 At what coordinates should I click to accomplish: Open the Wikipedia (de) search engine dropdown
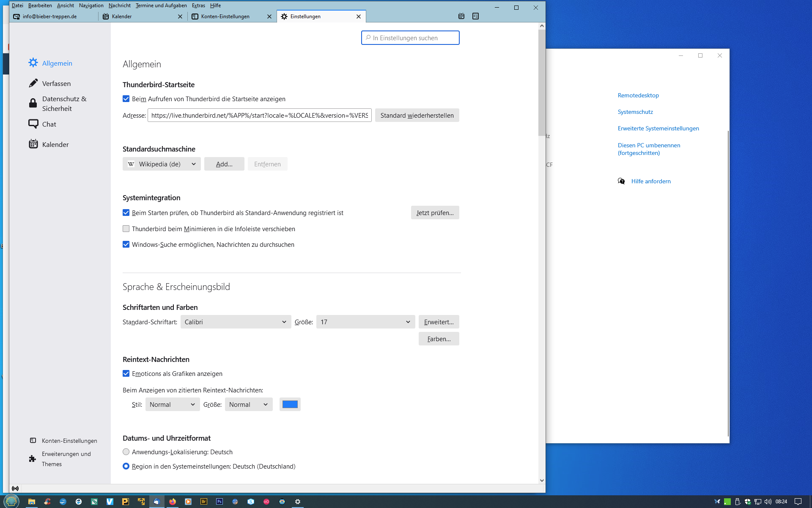pyautogui.click(x=162, y=164)
